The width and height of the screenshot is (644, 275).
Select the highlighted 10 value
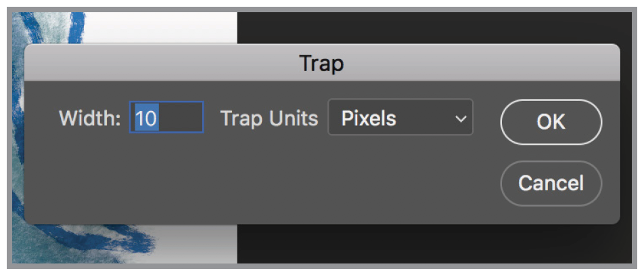[146, 119]
